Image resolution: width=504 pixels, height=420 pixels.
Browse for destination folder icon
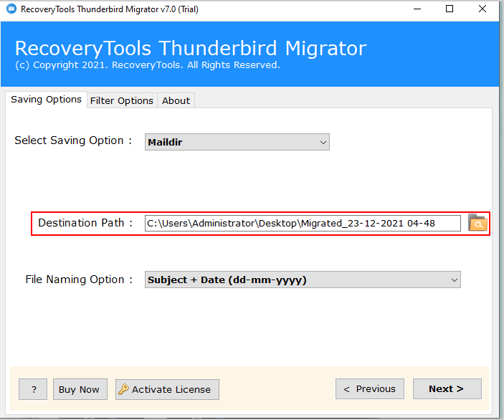click(478, 223)
